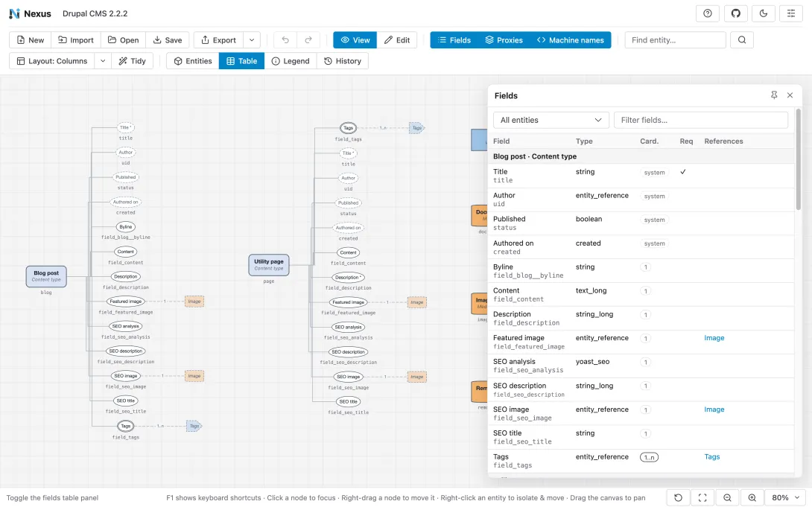Image resolution: width=812 pixels, height=507 pixels.
Task: Select Byline field node under Blog post
Action: (126, 226)
